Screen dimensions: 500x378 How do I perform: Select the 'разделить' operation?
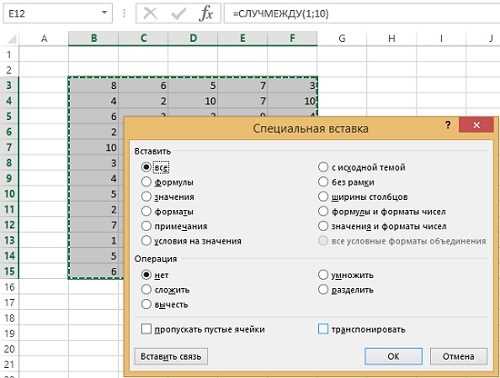[323, 290]
